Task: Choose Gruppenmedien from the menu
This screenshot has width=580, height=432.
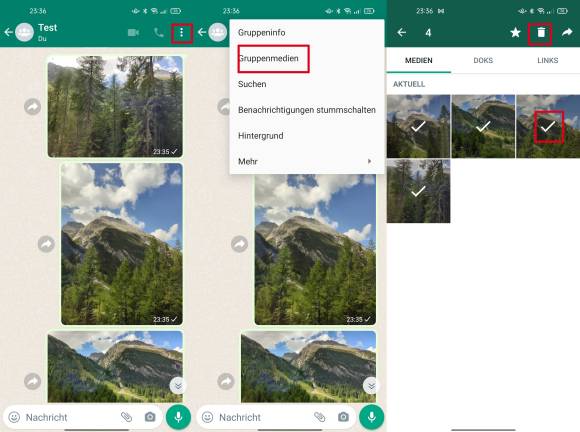Action: [306, 58]
